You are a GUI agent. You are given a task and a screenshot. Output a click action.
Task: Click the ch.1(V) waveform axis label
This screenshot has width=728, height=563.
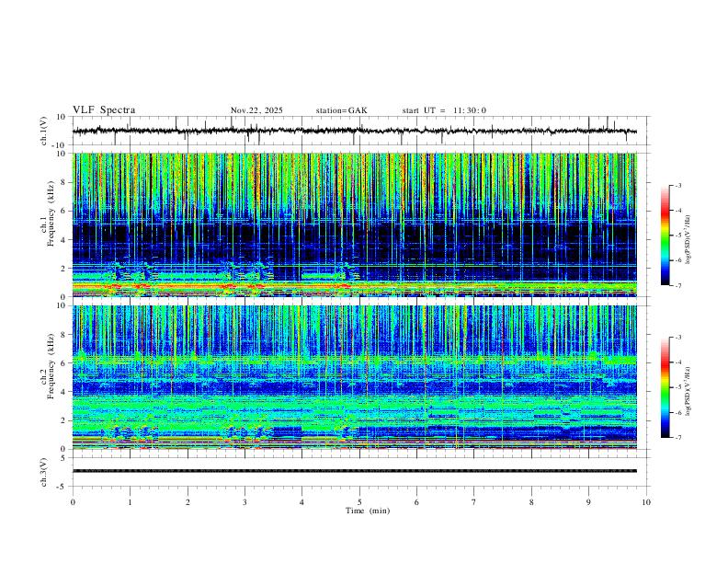click(45, 131)
